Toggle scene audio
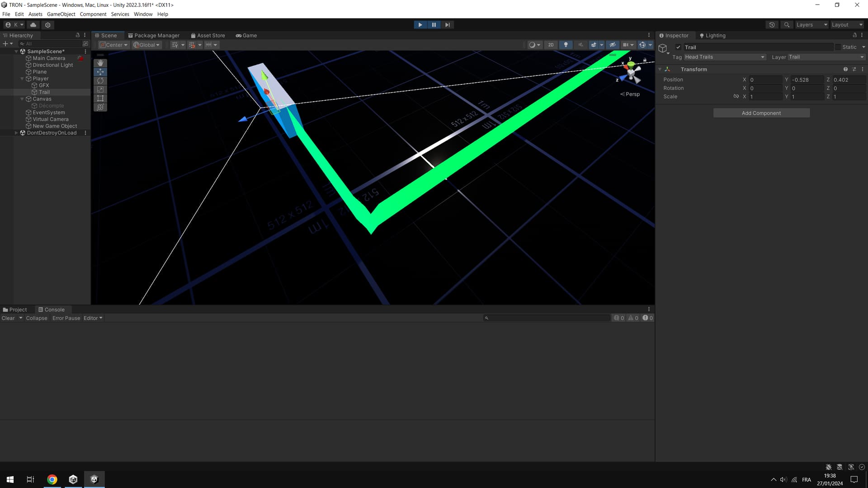The width and height of the screenshot is (868, 488). pos(580,45)
